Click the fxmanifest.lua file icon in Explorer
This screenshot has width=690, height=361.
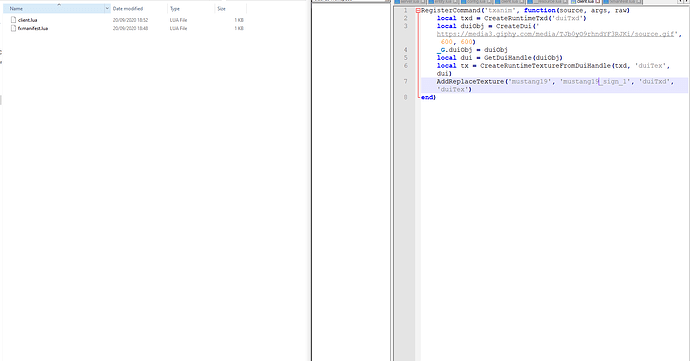point(13,28)
